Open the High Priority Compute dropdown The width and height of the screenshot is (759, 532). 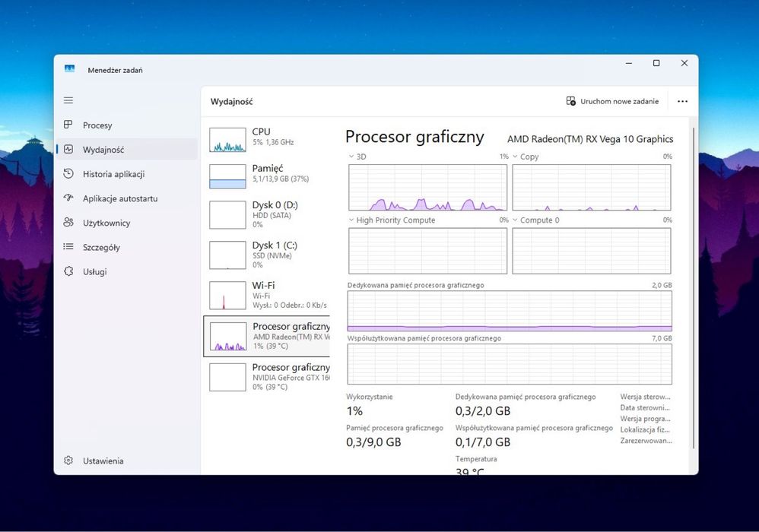point(351,220)
